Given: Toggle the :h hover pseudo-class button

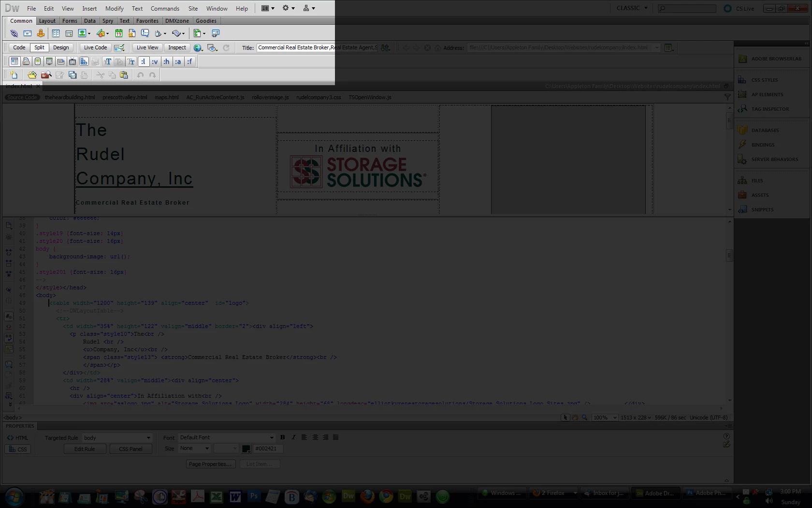Looking at the screenshot, I should coord(166,61).
